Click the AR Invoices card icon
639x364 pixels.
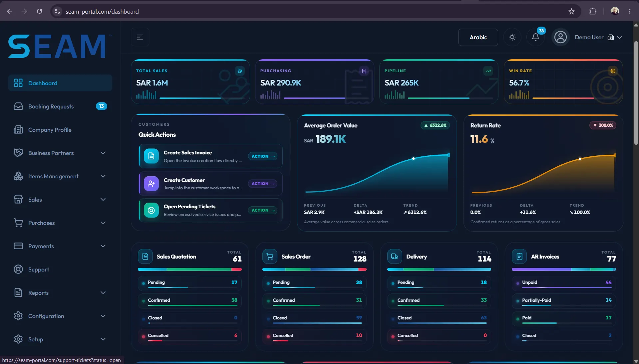519,257
